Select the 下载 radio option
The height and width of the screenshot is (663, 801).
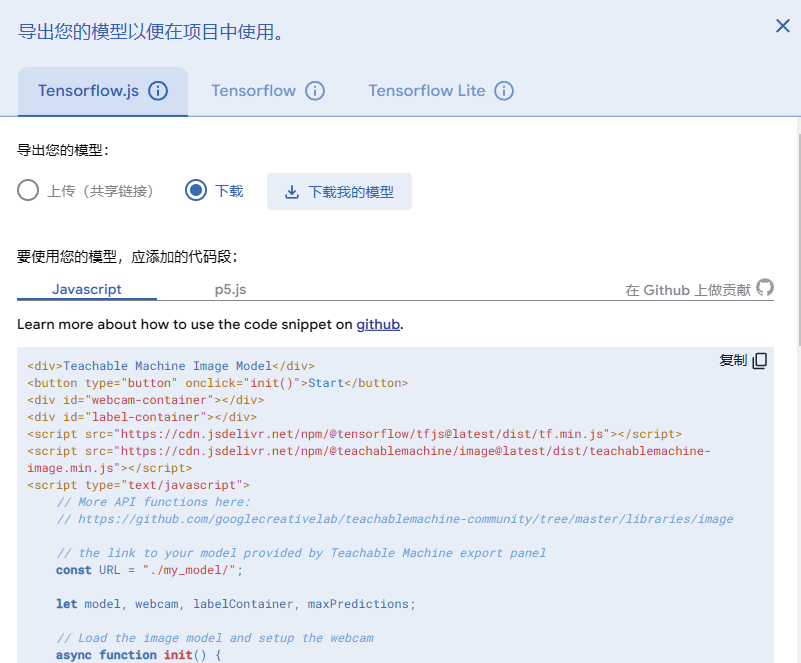pyautogui.click(x=196, y=190)
